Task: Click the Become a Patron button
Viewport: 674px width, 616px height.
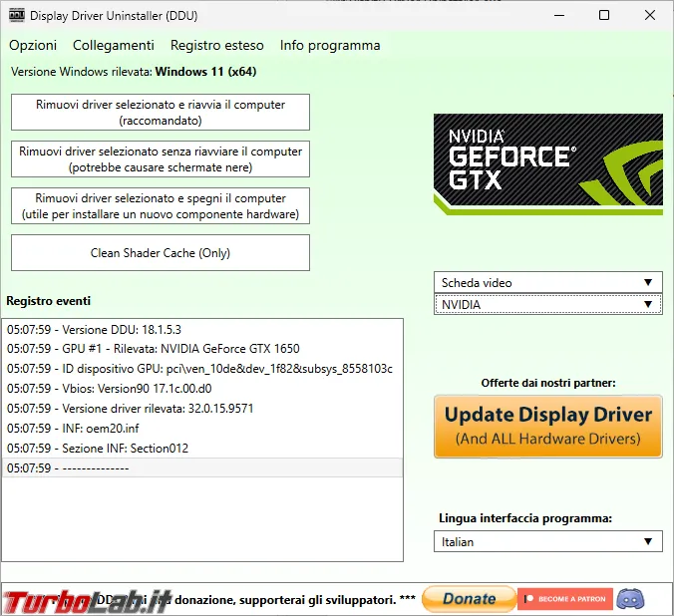Action: tap(564, 599)
